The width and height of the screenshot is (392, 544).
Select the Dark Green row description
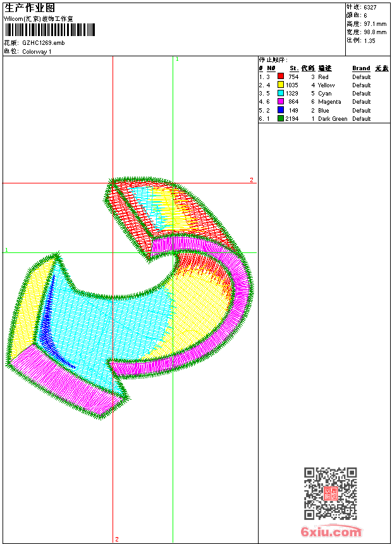click(x=333, y=119)
